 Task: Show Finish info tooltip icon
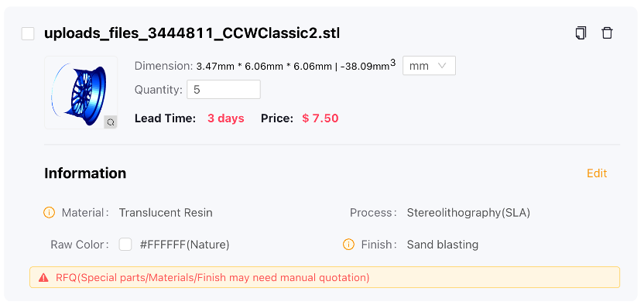tap(348, 245)
